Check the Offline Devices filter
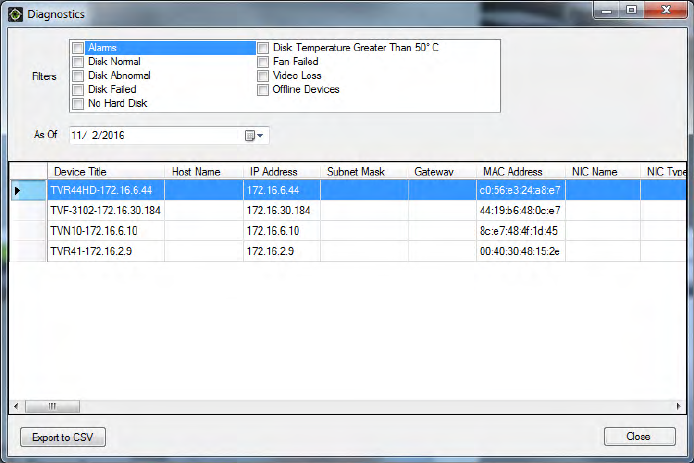The image size is (694, 463). pos(263,90)
